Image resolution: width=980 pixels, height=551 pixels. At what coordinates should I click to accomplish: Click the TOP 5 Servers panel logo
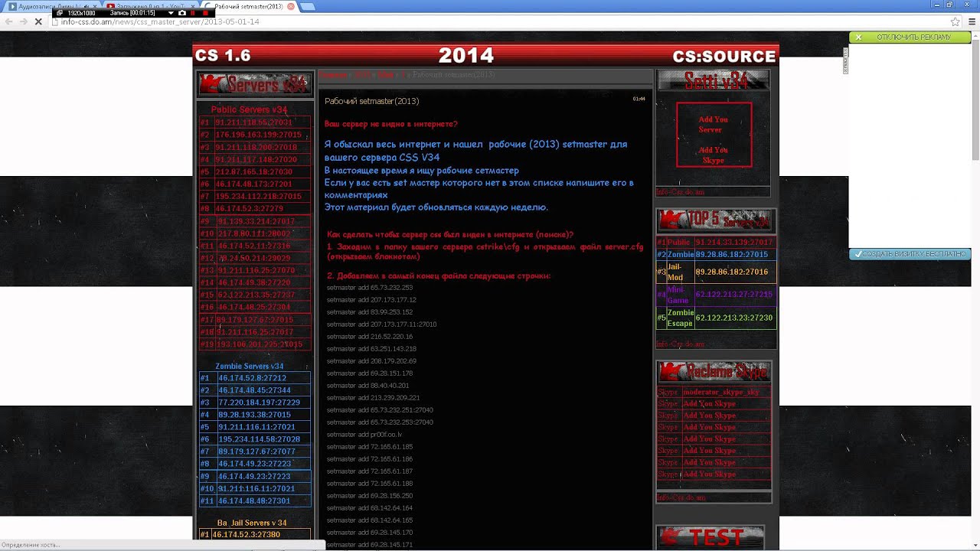[716, 220]
